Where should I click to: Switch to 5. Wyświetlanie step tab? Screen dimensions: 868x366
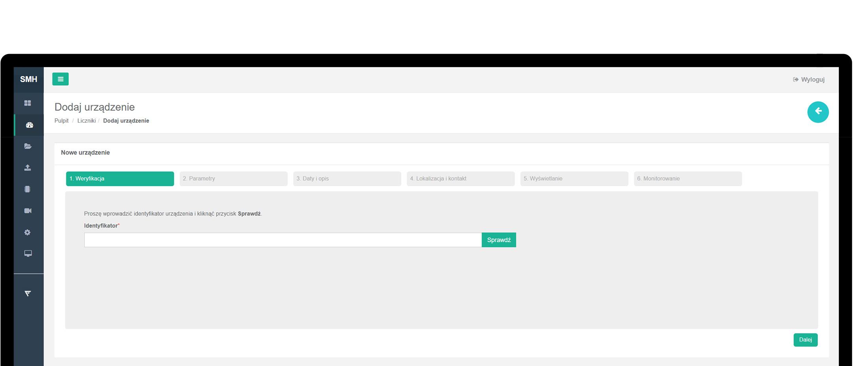coord(574,179)
